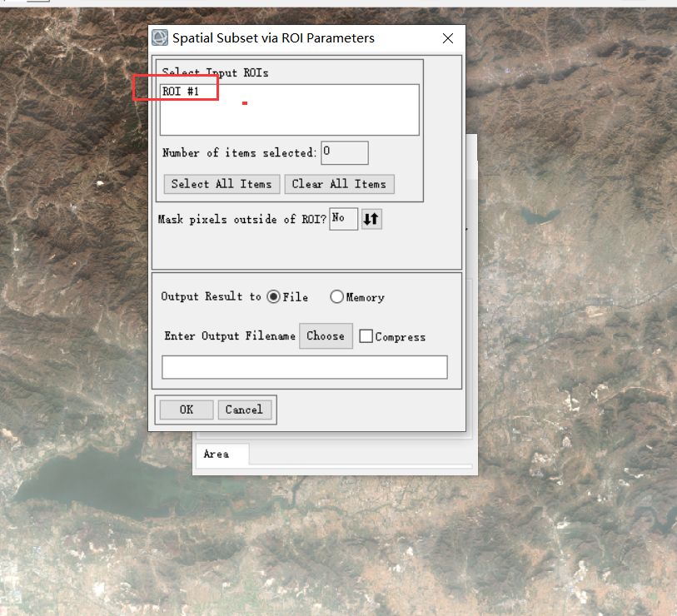
Task: Toggle Mask pixels option with the up-down arrows icon
Action: [371, 219]
